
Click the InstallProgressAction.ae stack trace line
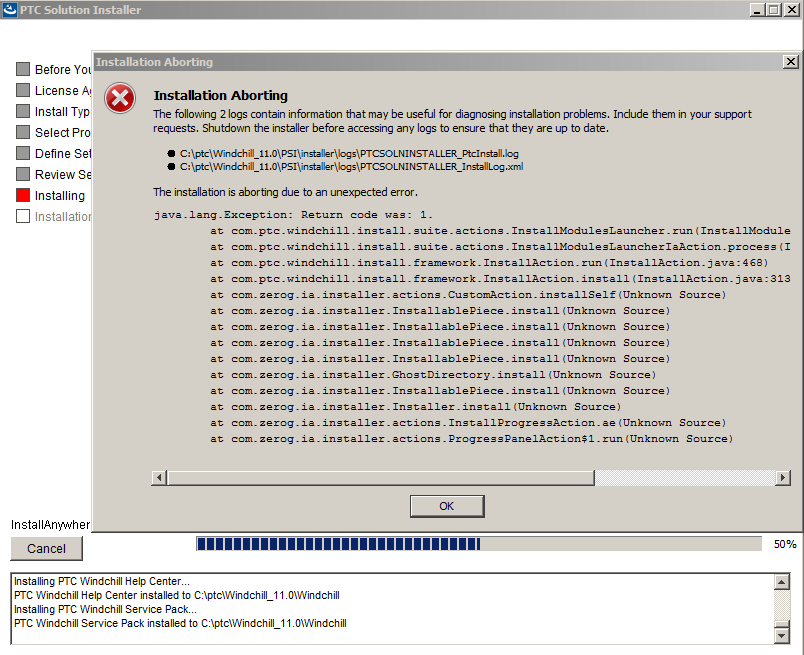[468, 423]
